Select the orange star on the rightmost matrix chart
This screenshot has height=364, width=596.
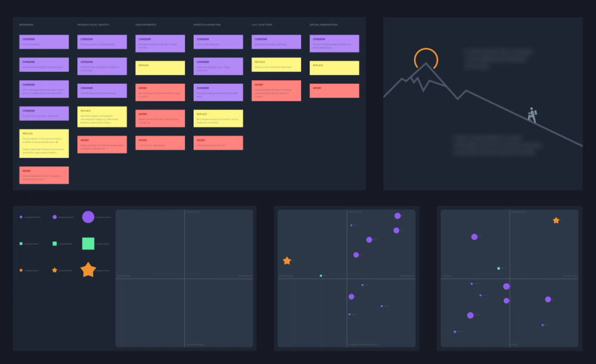point(556,220)
